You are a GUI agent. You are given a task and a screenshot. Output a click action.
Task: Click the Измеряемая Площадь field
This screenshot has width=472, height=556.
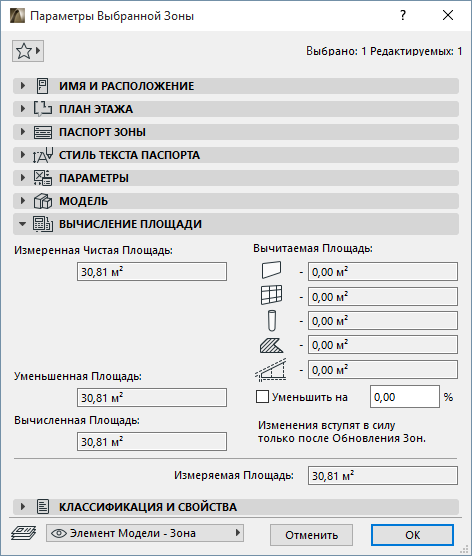point(383,476)
